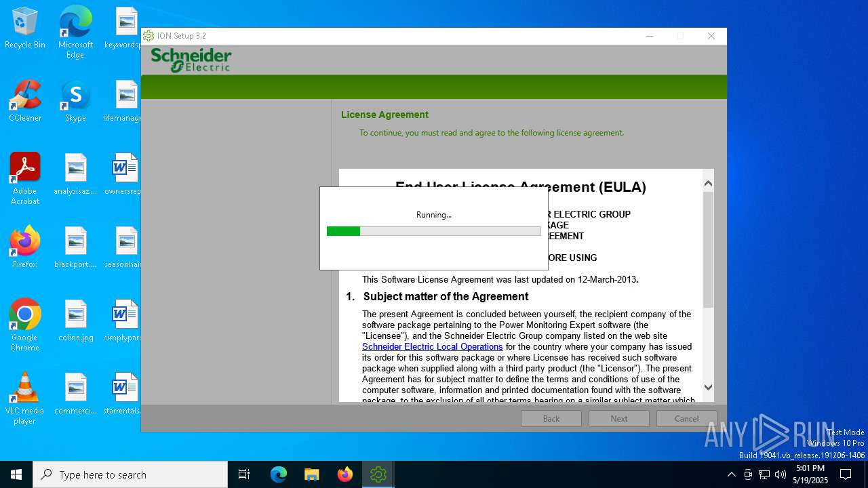Launch Edge from the taskbar
Screen dimensions: 868x488
coord(279,474)
